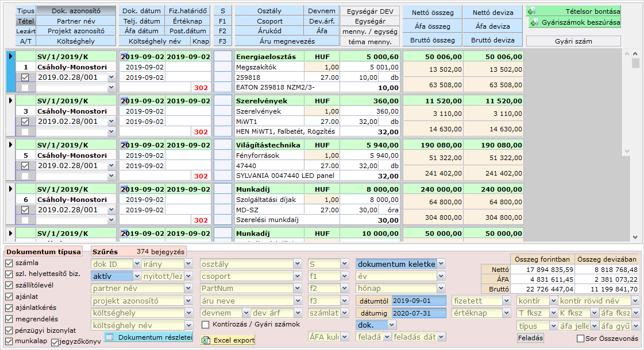Select the Világítástechnika row pointer arrow

pyautogui.click(x=10, y=145)
